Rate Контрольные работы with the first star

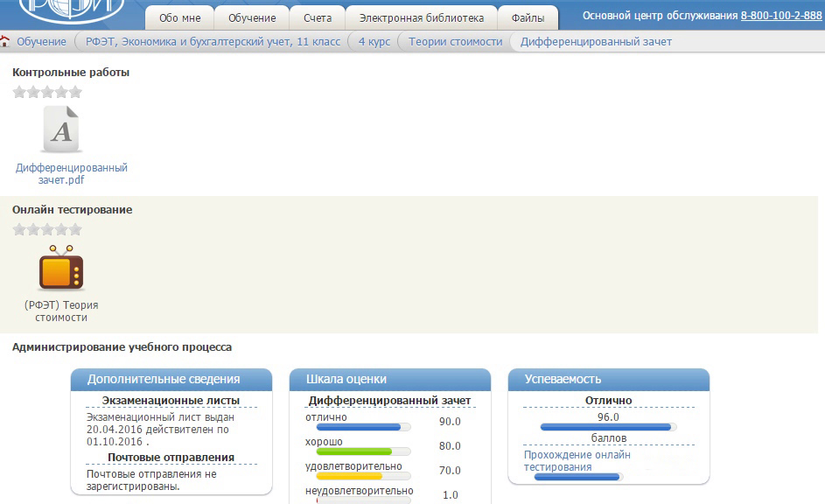point(19,92)
